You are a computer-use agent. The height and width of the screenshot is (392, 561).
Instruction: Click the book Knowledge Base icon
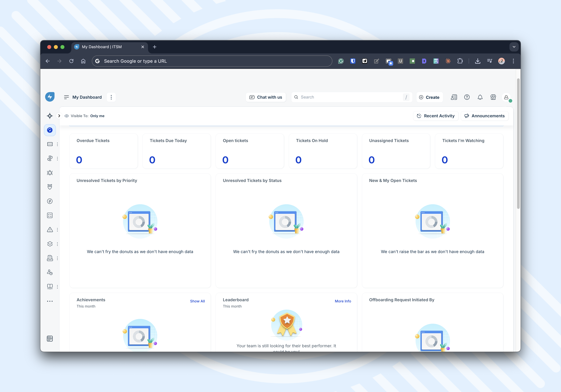click(50, 287)
